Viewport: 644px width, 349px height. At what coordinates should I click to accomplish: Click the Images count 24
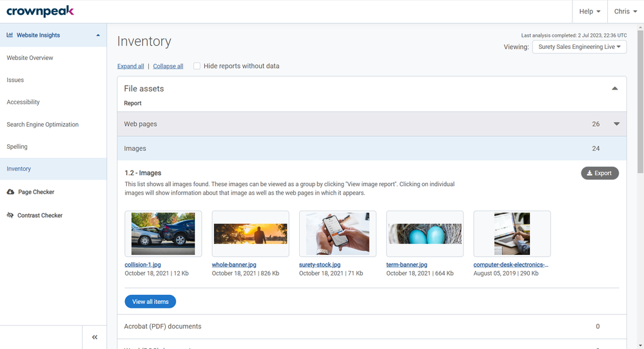pos(596,149)
